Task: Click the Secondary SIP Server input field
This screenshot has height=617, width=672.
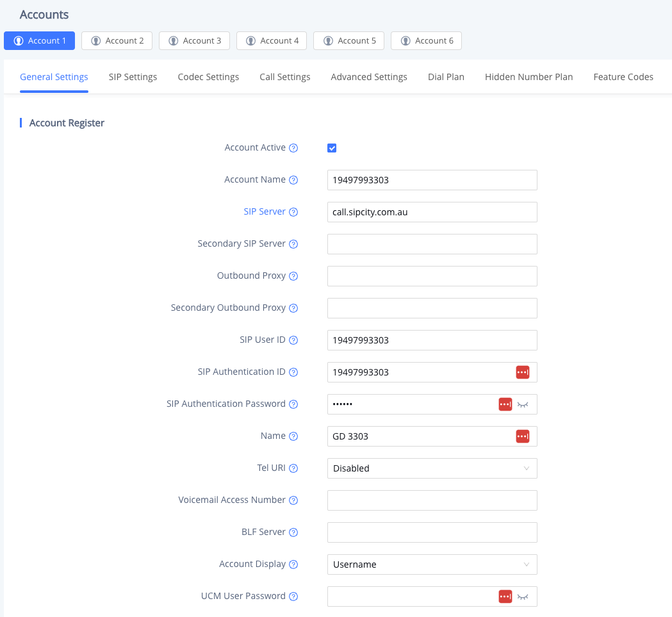Action: 432,244
